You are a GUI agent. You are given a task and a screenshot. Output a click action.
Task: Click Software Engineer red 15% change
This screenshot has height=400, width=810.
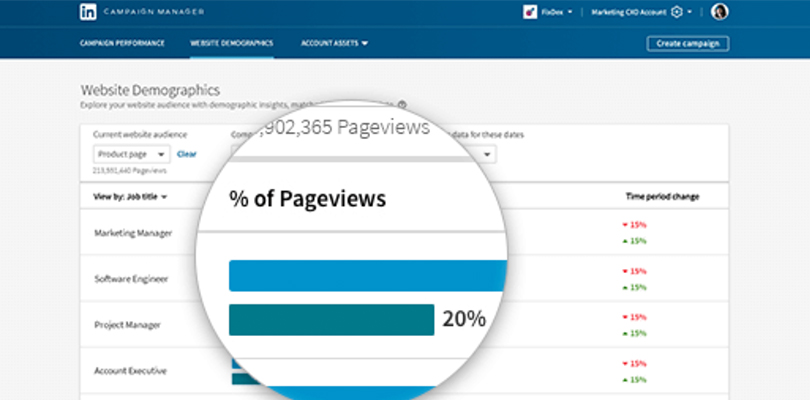coord(634,271)
